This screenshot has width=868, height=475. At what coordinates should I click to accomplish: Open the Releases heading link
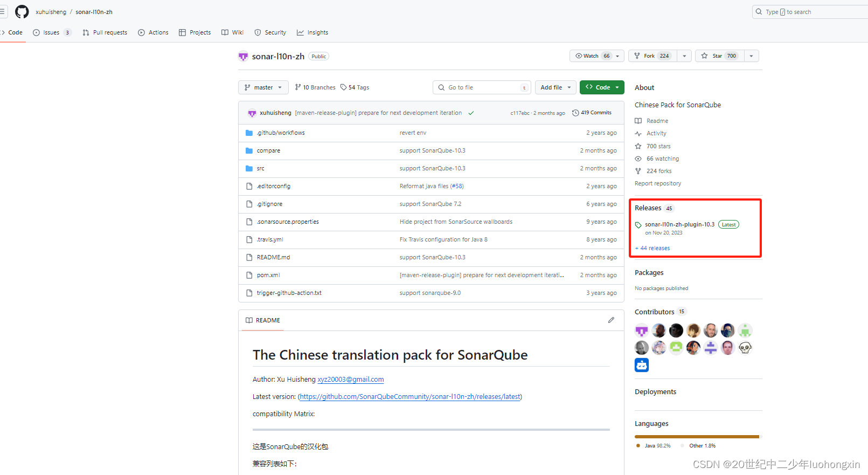pos(648,208)
